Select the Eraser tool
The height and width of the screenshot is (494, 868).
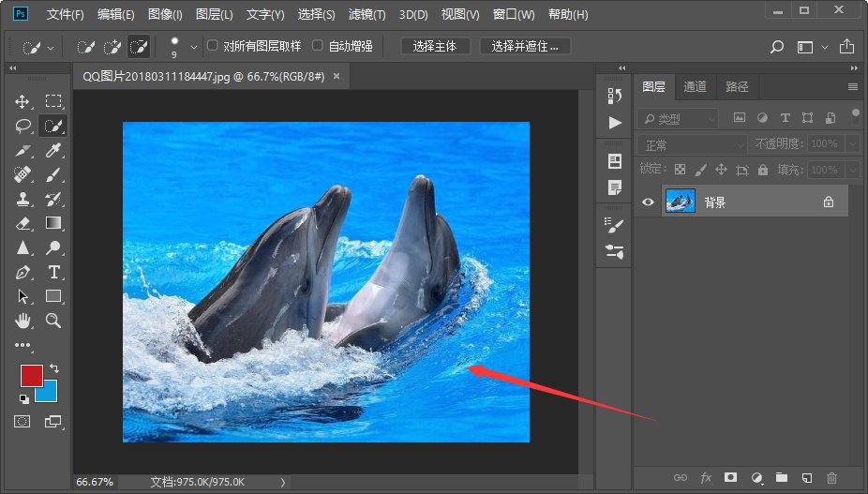click(x=22, y=223)
